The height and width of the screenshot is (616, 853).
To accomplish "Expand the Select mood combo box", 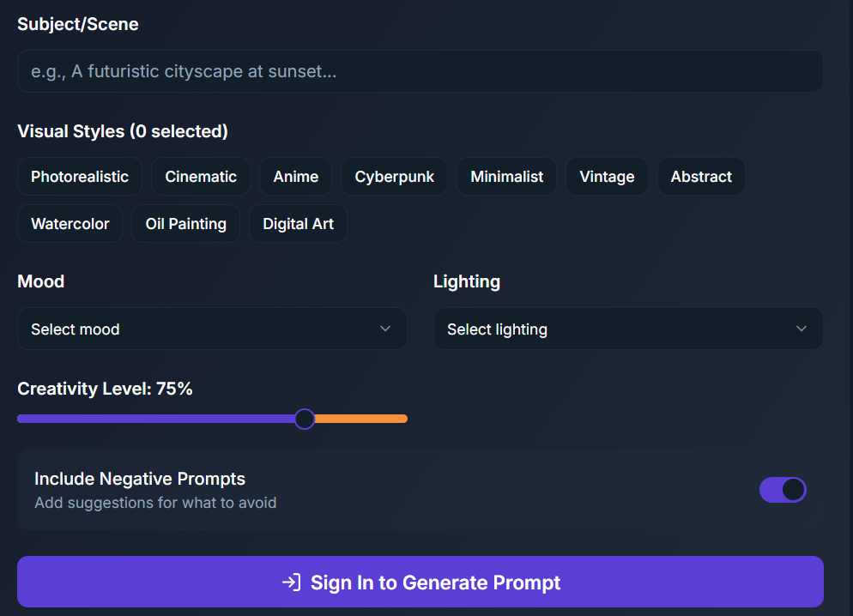I will (x=212, y=329).
